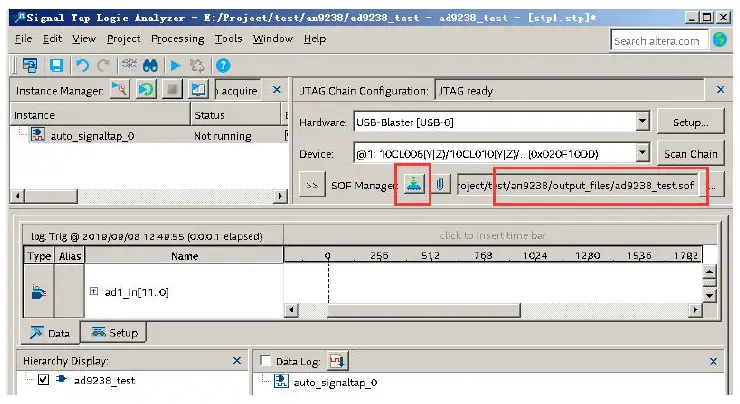The width and height of the screenshot is (740, 404).
Task: Enable the Data Log checkbox
Action: click(266, 361)
